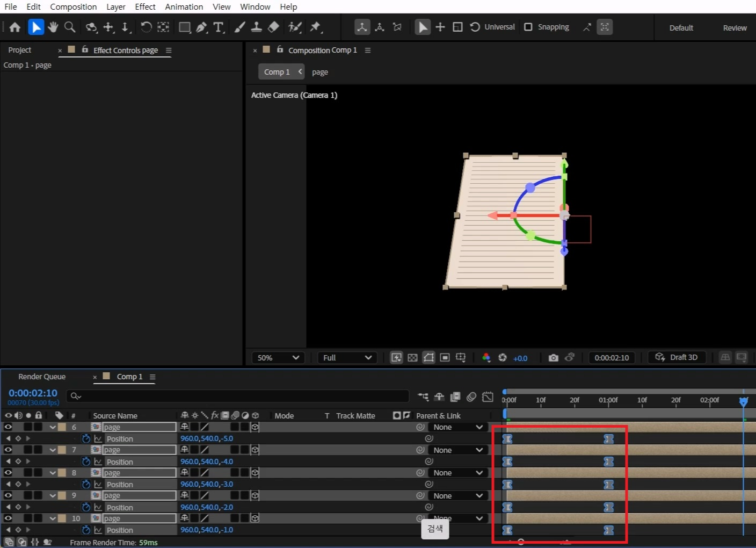Take a snapshot with the camera icon
Viewport: 756px width, 548px height.
(554, 358)
